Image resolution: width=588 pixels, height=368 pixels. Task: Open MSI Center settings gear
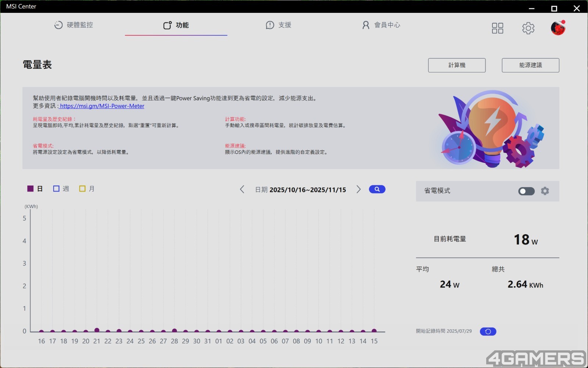point(528,28)
